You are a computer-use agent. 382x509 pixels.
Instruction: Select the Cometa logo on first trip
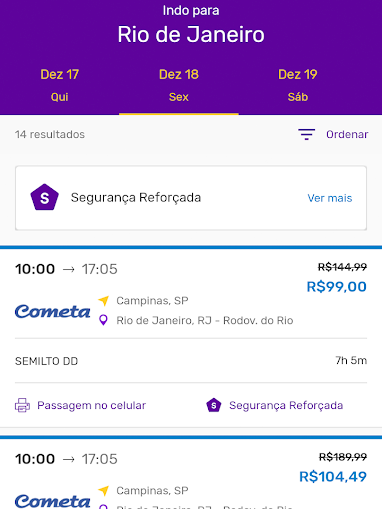point(52,312)
